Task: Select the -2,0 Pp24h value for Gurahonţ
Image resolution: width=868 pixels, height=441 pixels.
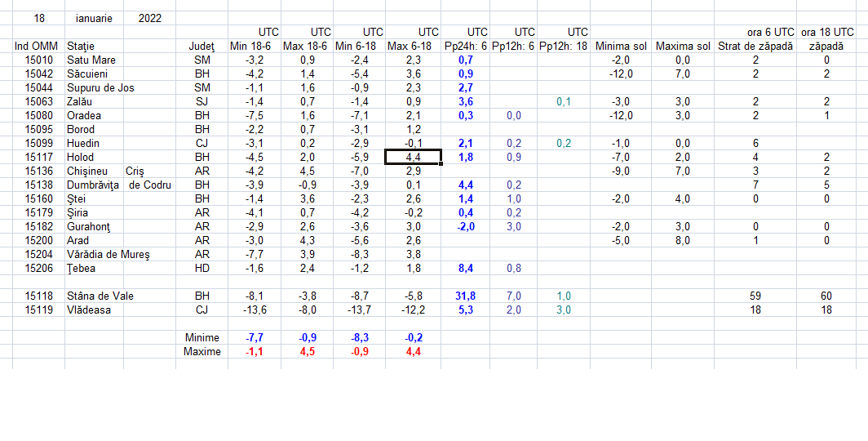Action: (466, 226)
